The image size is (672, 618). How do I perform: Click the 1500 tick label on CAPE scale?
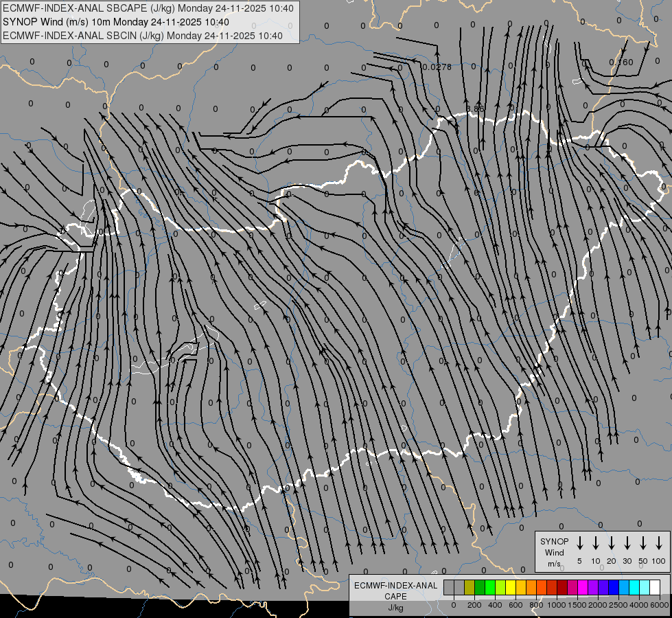coord(577,605)
